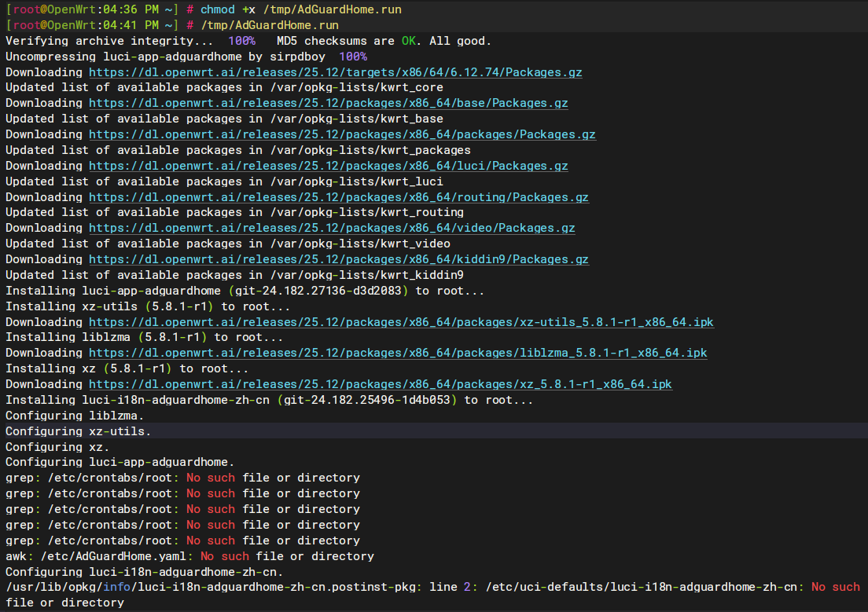Open the x86_64/kiddin9/Packages.gz link

click(338, 259)
